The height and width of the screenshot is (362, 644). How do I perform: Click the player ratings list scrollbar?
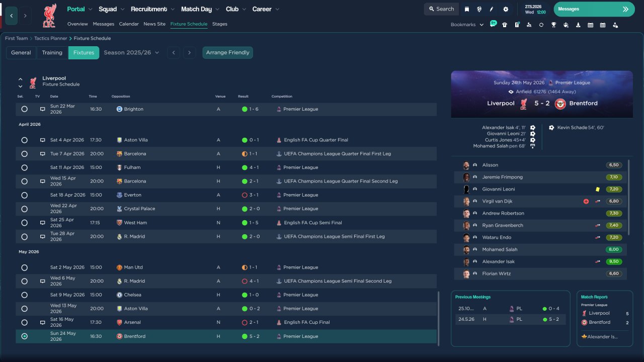(x=629, y=197)
